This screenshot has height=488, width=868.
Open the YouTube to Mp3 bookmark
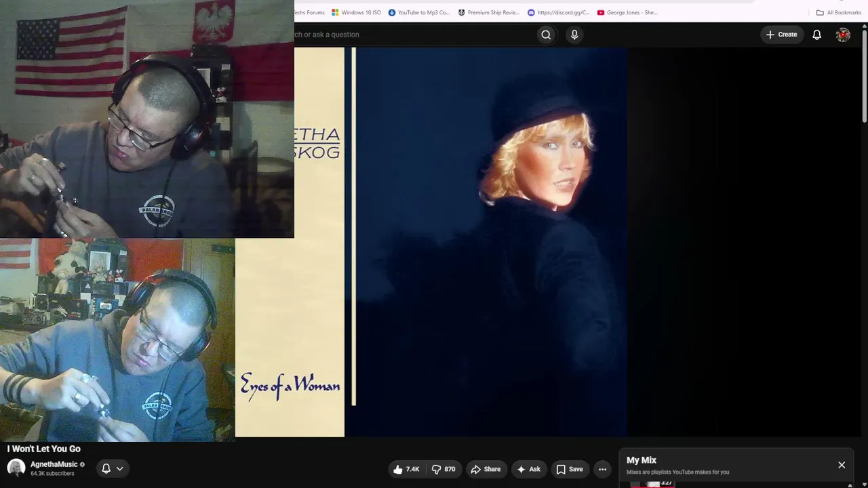[x=419, y=12]
